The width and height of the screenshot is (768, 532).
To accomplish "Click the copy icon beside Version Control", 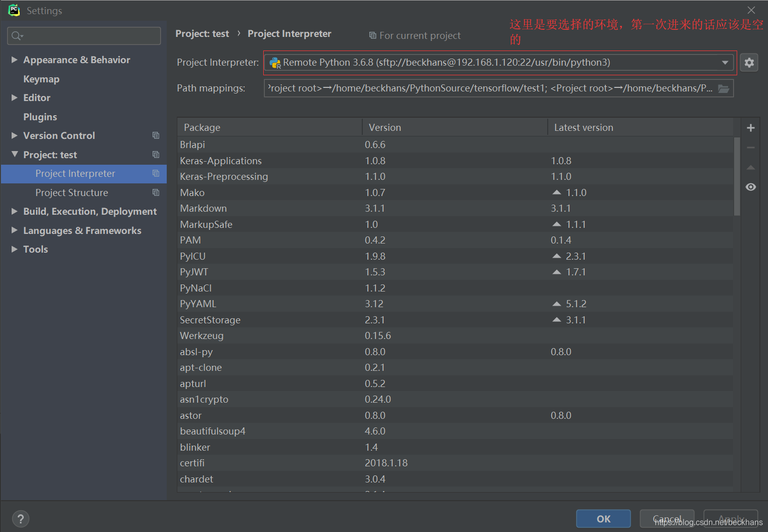I will pyautogui.click(x=156, y=135).
